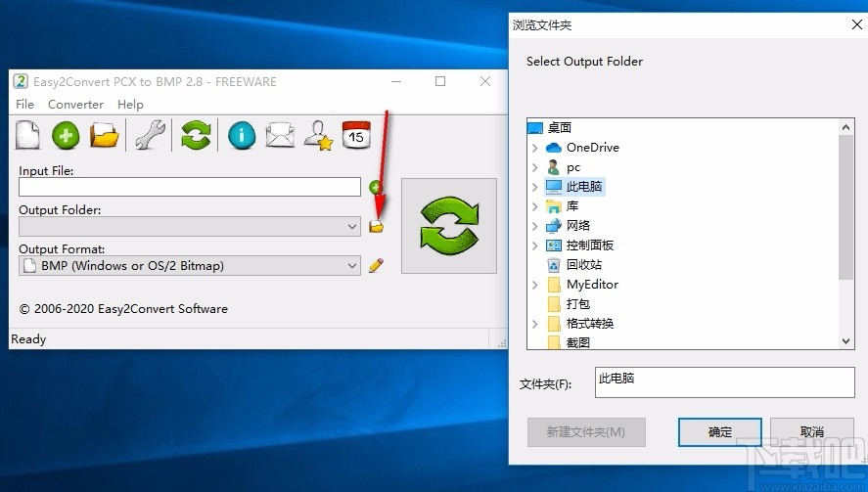Cancel with the 取消 button
This screenshot has width=868, height=492.
pyautogui.click(x=812, y=432)
